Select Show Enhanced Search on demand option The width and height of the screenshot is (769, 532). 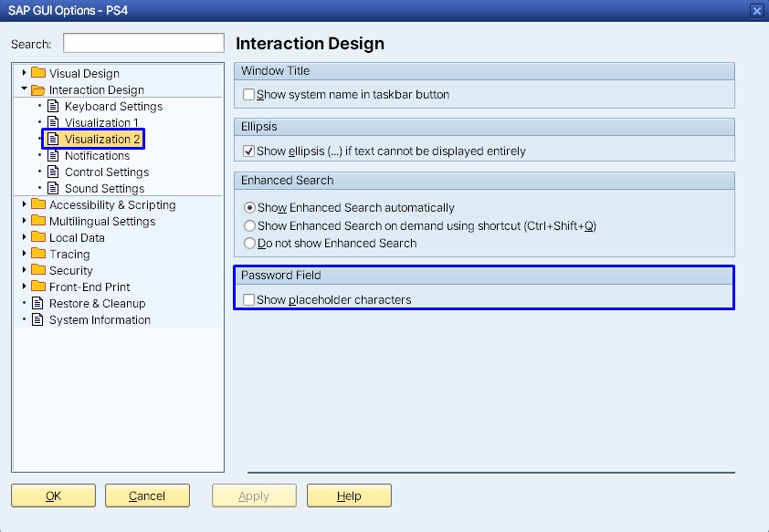click(x=249, y=225)
